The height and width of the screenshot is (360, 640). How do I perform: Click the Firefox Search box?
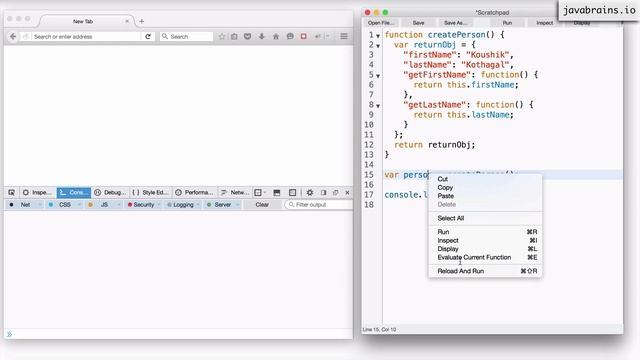187,36
